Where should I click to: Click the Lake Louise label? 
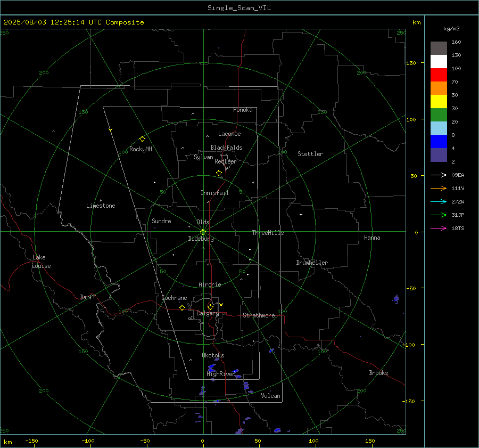click(x=41, y=262)
